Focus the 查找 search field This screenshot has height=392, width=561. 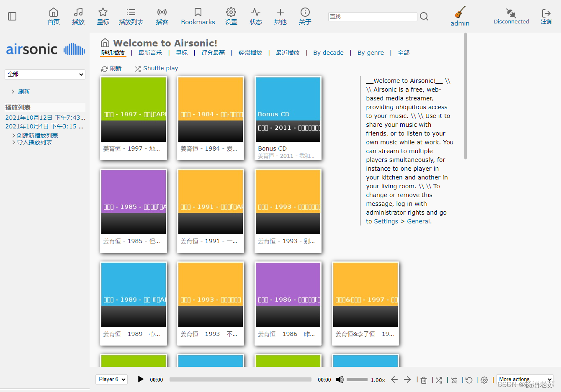[373, 16]
